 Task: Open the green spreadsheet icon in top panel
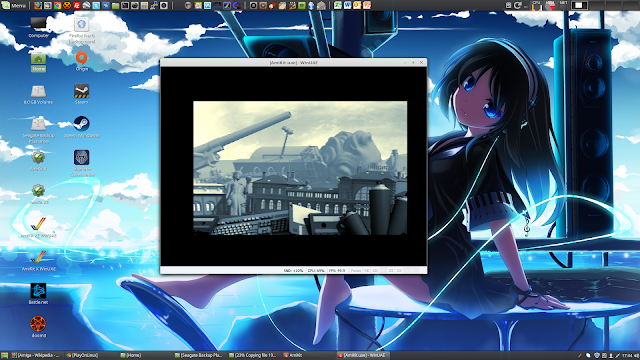tap(338, 5)
